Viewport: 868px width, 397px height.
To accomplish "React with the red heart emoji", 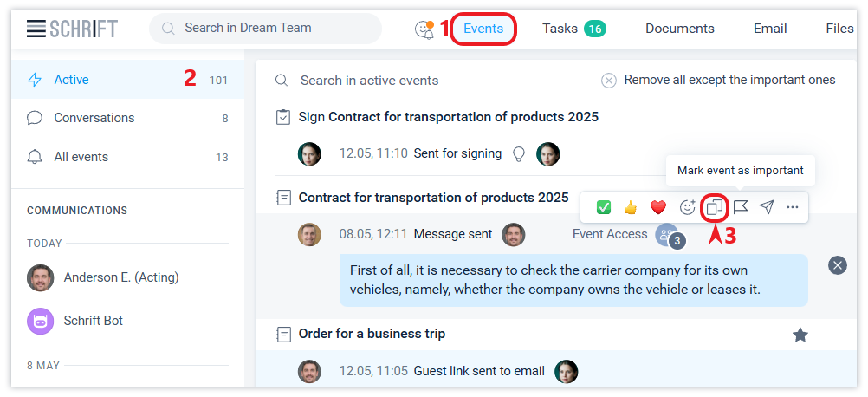I will click(x=658, y=207).
